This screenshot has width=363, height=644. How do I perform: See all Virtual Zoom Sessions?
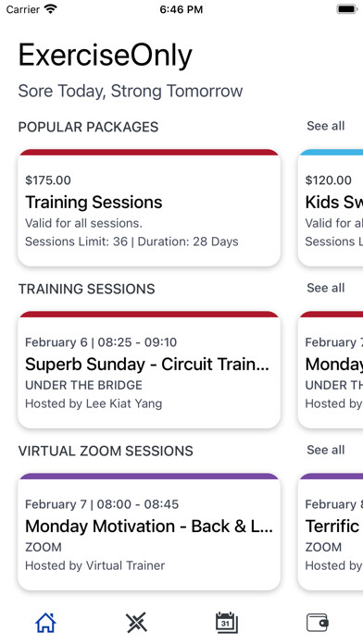(326, 450)
